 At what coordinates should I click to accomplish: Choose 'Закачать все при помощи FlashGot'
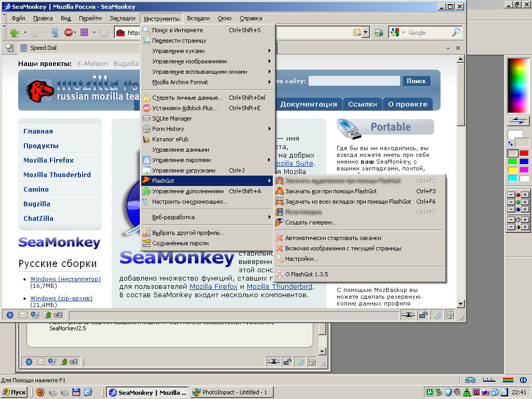(360, 191)
